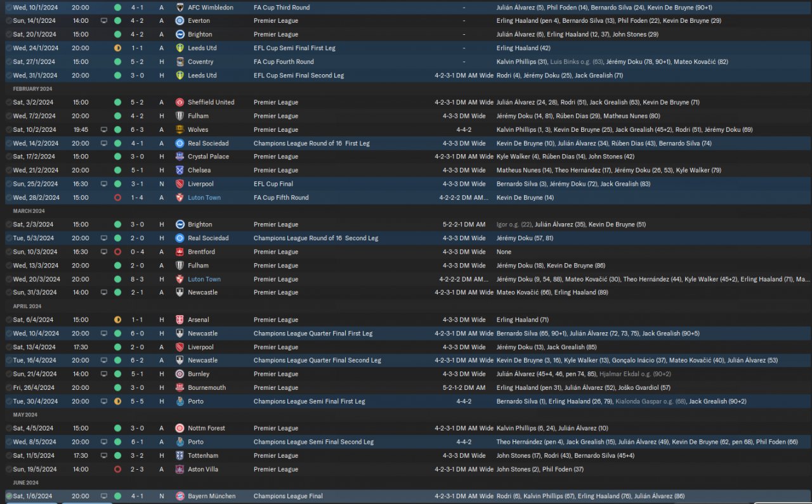The height and width of the screenshot is (504, 812).
Task: Open the Bayern München club badge
Action: (180, 496)
